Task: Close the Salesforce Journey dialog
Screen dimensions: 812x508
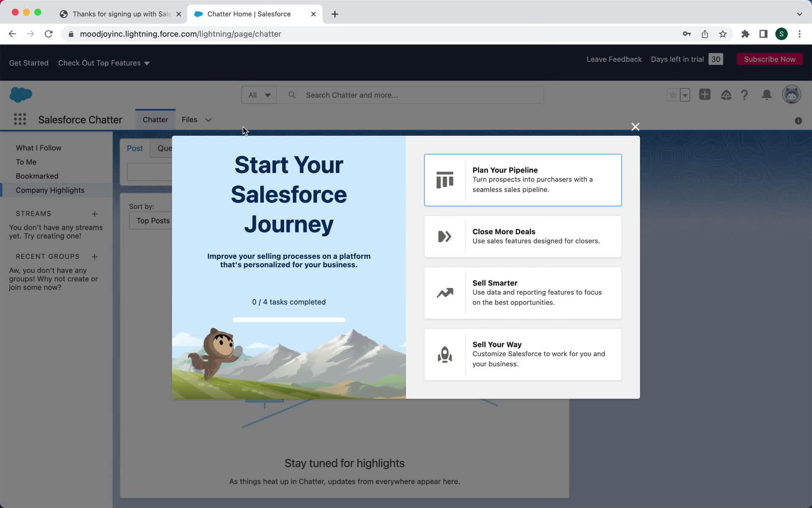Action: point(635,127)
